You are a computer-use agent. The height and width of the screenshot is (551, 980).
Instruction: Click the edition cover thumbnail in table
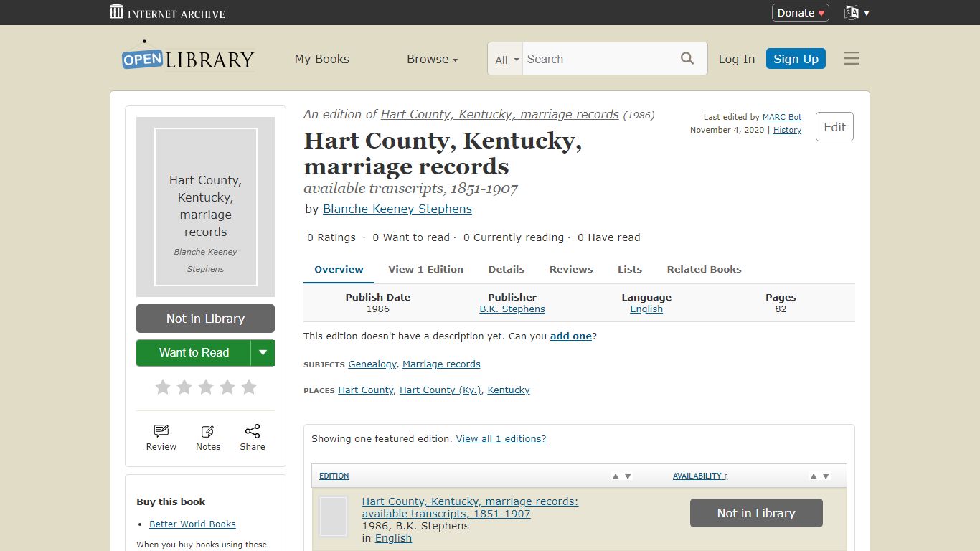(x=333, y=517)
